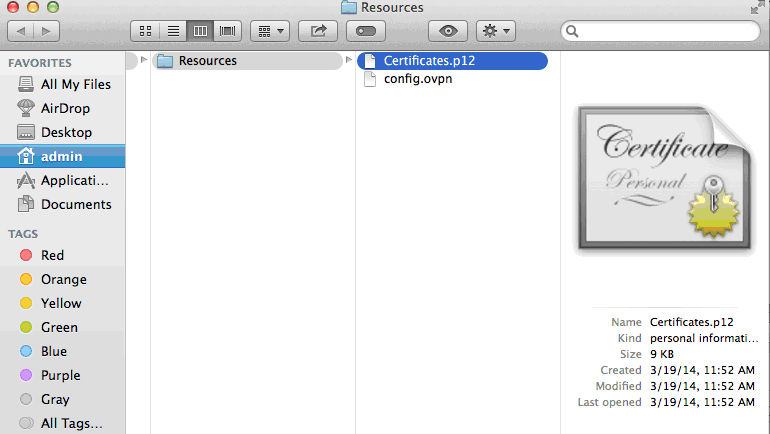
Task: Click the AirDrop parachute icon
Action: (26, 108)
